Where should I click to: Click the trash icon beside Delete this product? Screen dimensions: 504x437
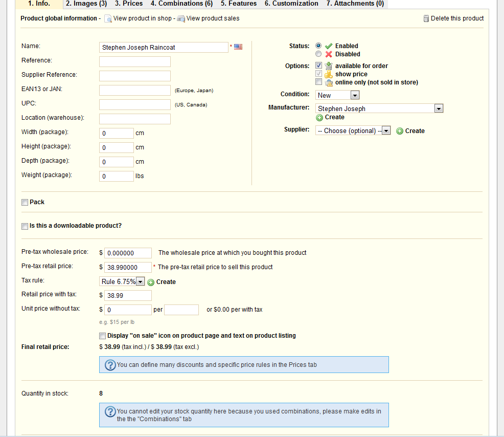(426, 18)
